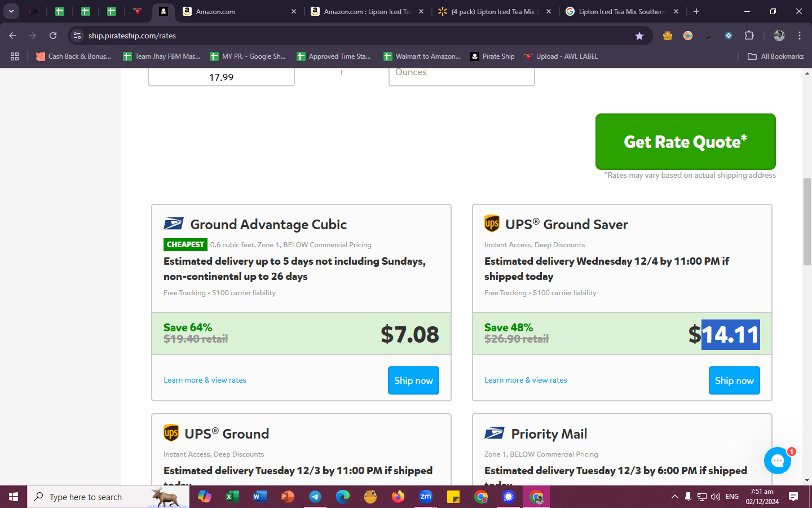Image resolution: width=812 pixels, height=508 pixels.
Task: Launch Word from the taskbar
Action: [x=259, y=497]
